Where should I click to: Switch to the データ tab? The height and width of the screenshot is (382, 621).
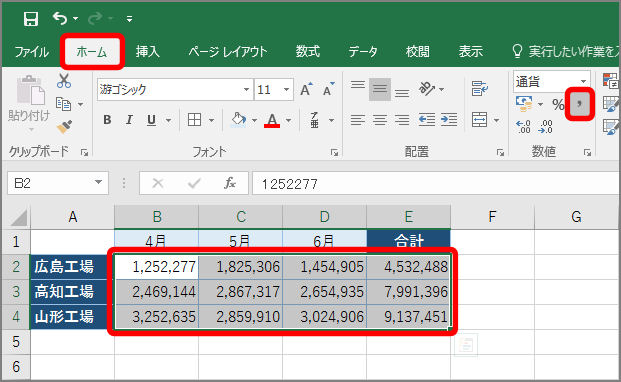click(x=363, y=51)
